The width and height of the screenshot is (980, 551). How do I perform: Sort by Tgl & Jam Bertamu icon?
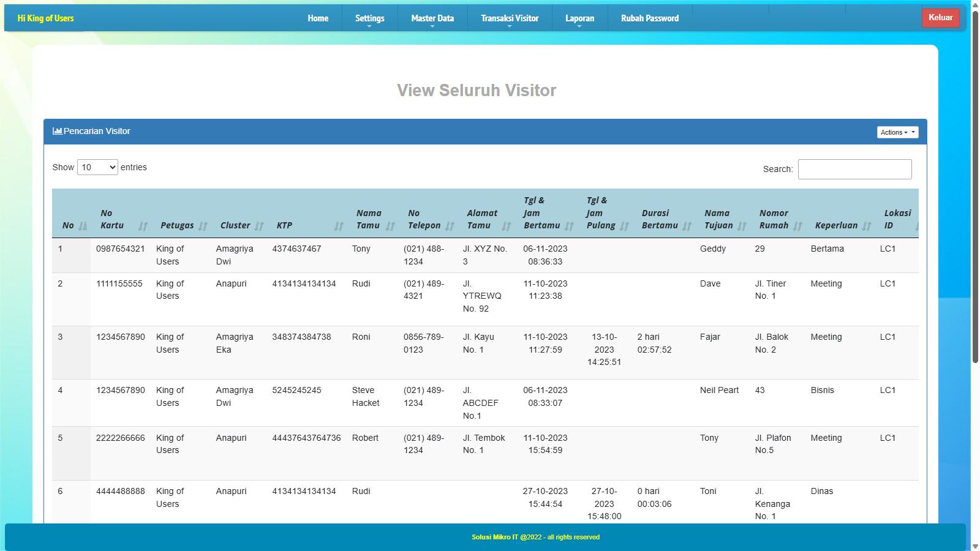coord(569,226)
